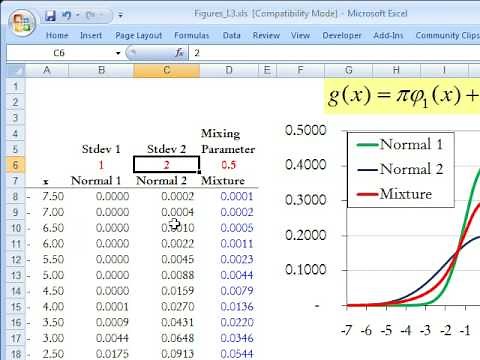
Task: Click the Stdev 2 label cell
Action: click(167, 149)
